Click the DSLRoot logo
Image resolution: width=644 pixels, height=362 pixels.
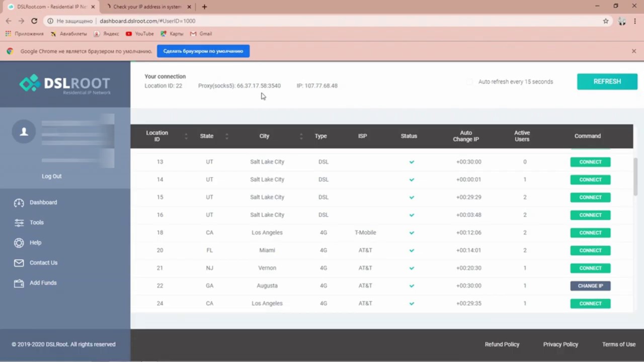(64, 83)
